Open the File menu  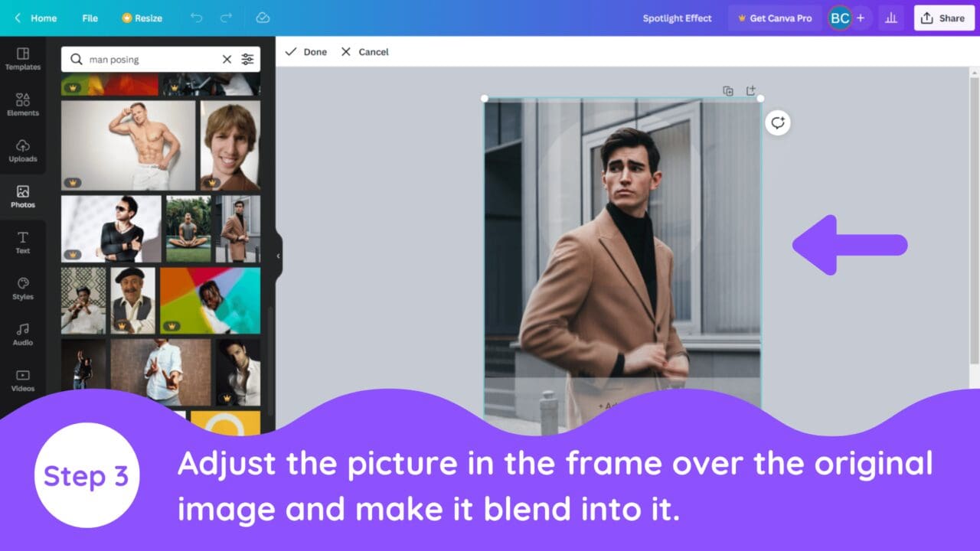coord(90,18)
